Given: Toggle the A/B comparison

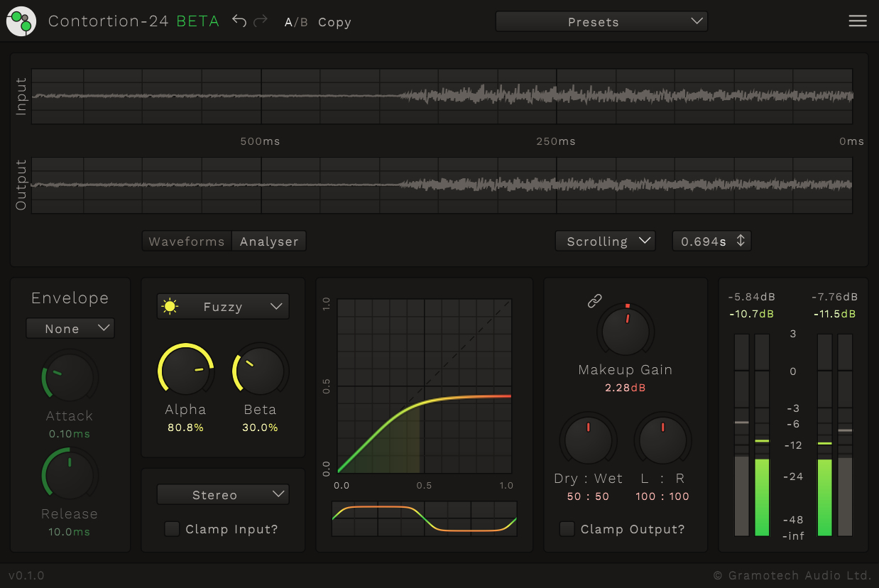Looking at the screenshot, I should click(296, 22).
